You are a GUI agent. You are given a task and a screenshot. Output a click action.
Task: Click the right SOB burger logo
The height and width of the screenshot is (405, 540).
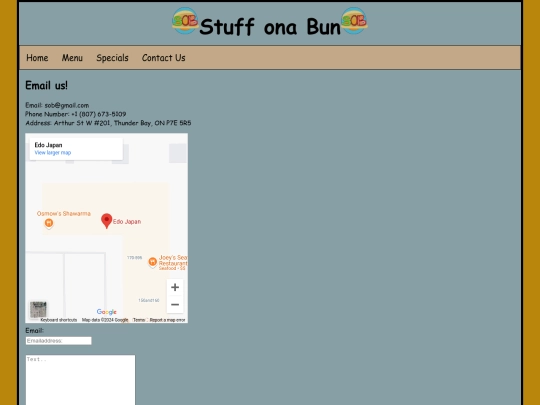click(x=354, y=21)
